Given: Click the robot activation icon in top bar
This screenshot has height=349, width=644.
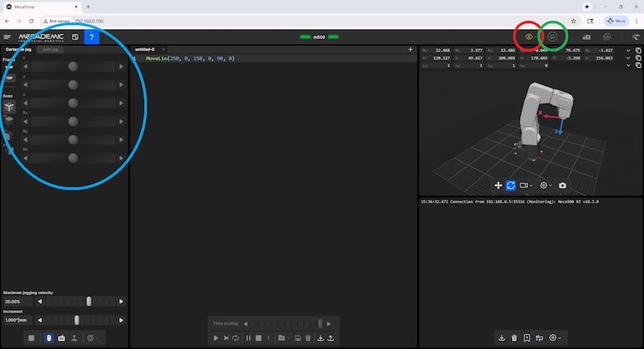Looking at the screenshot, I should pyautogui.click(x=587, y=37).
